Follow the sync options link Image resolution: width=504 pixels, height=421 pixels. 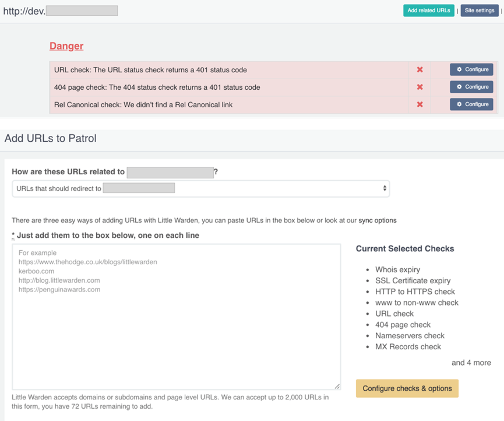coord(378,220)
